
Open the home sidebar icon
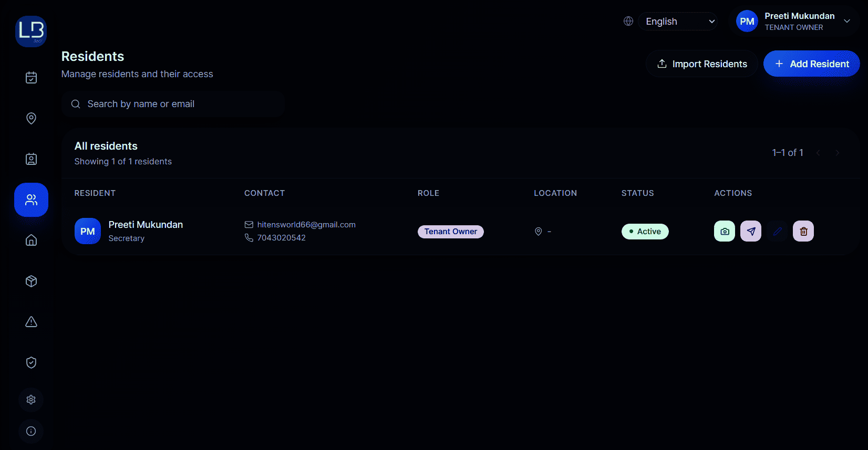tap(31, 240)
